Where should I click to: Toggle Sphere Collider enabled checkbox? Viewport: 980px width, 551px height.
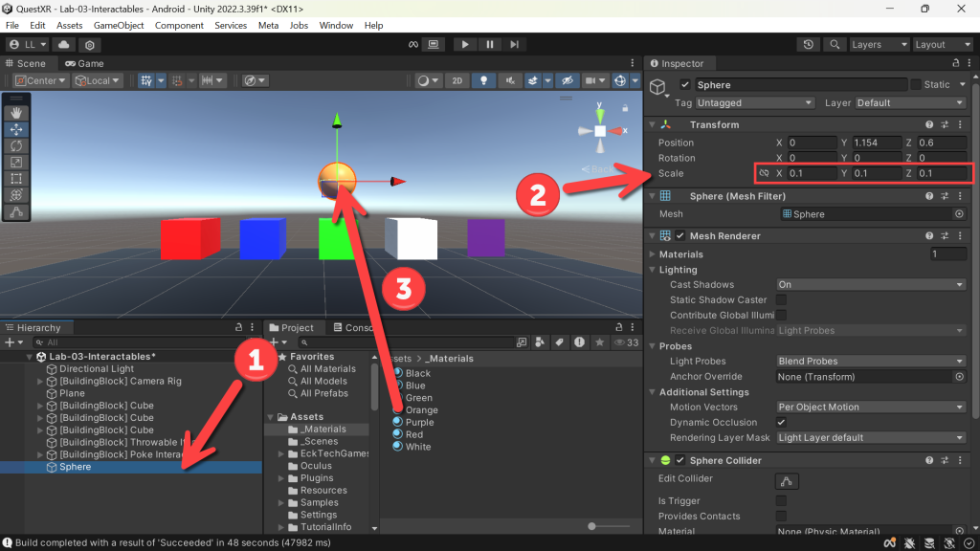pos(680,460)
